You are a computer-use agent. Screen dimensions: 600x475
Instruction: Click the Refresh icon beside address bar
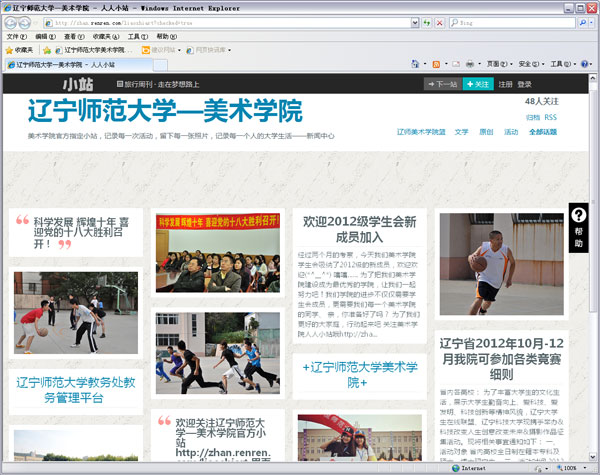[x=427, y=22]
